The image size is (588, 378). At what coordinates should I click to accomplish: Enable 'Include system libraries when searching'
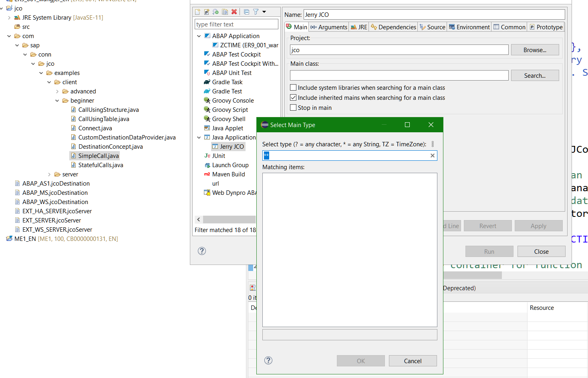tap(293, 87)
